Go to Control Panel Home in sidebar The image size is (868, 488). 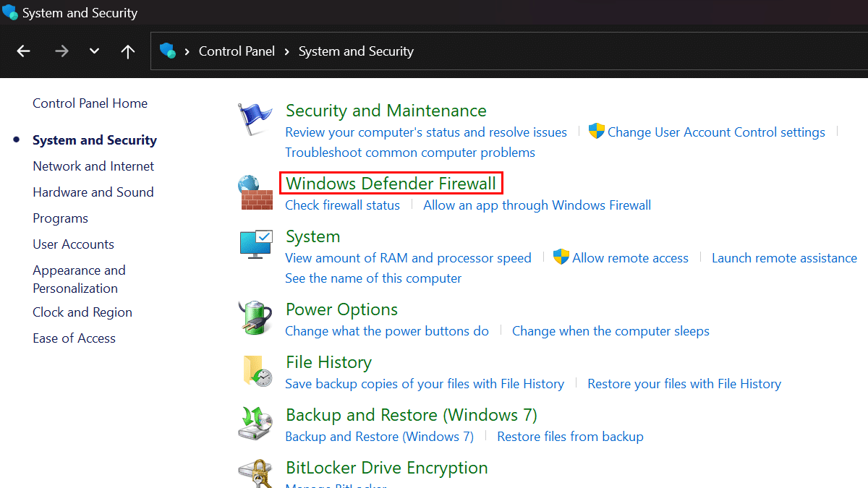[x=90, y=103]
